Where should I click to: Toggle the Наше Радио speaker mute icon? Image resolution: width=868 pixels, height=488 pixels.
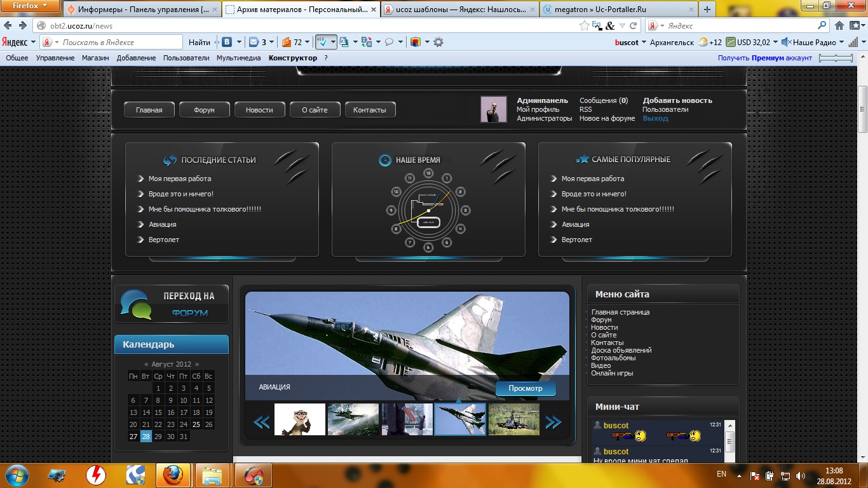pyautogui.click(x=786, y=43)
